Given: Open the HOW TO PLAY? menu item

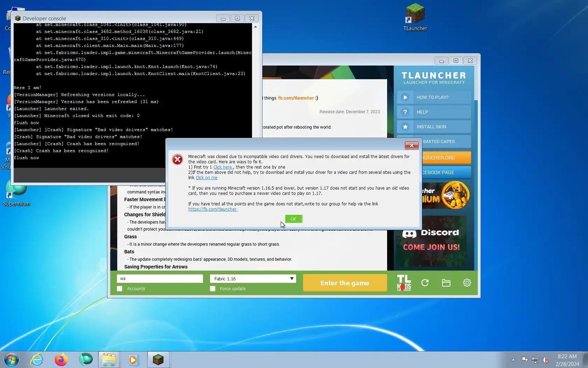Looking at the screenshot, I should [434, 97].
